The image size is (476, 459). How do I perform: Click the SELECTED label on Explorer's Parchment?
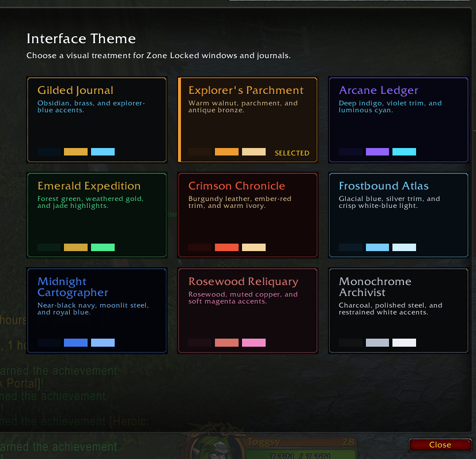292,153
